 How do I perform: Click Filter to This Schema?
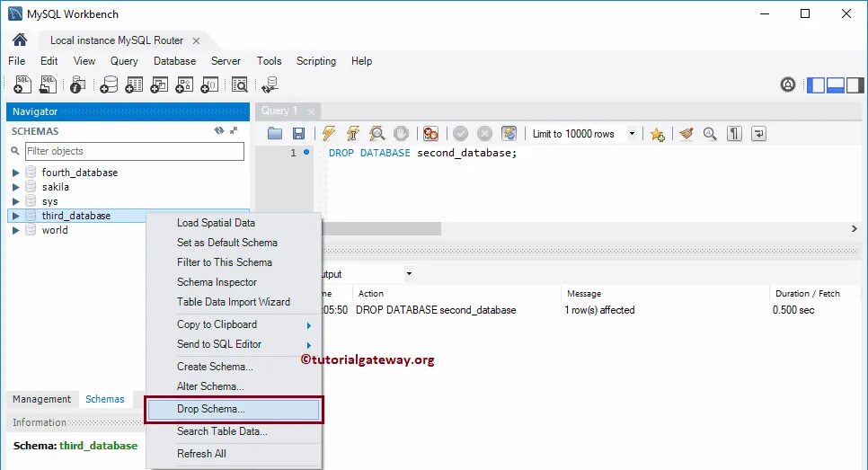coord(235,262)
